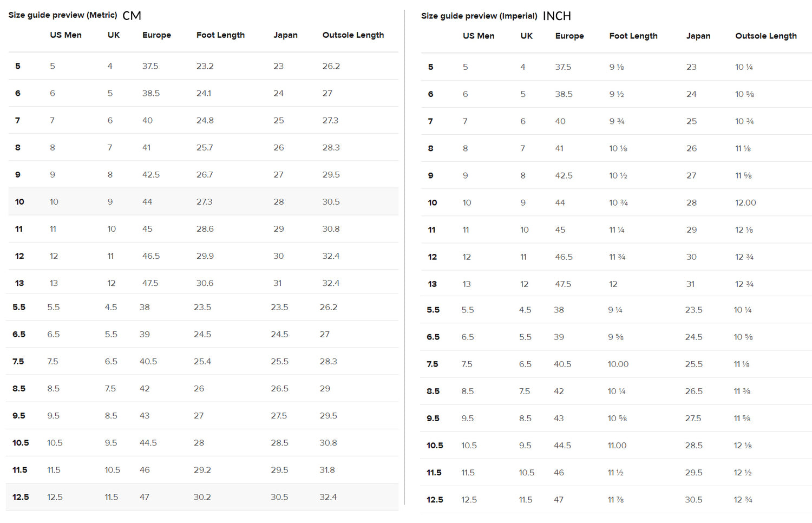The image size is (812, 523).
Task: Click the 11 ⅞ foot length value
Action: [615, 500]
